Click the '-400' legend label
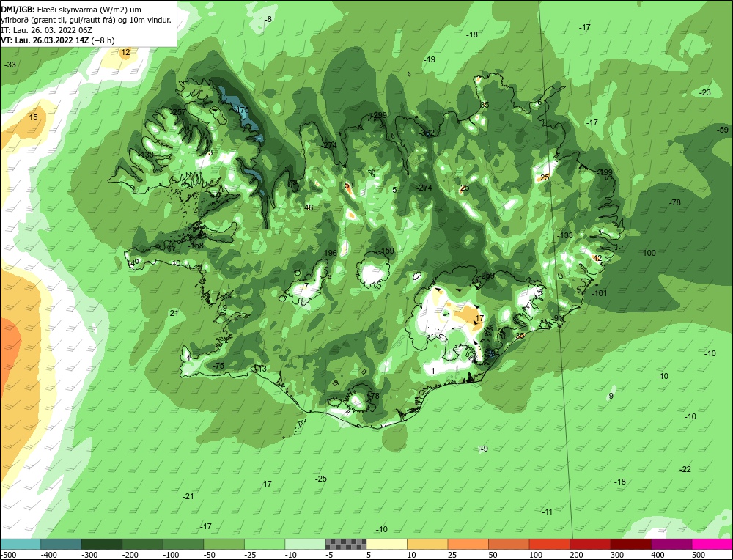Viewport: 733px width, 560px height. coord(48,555)
